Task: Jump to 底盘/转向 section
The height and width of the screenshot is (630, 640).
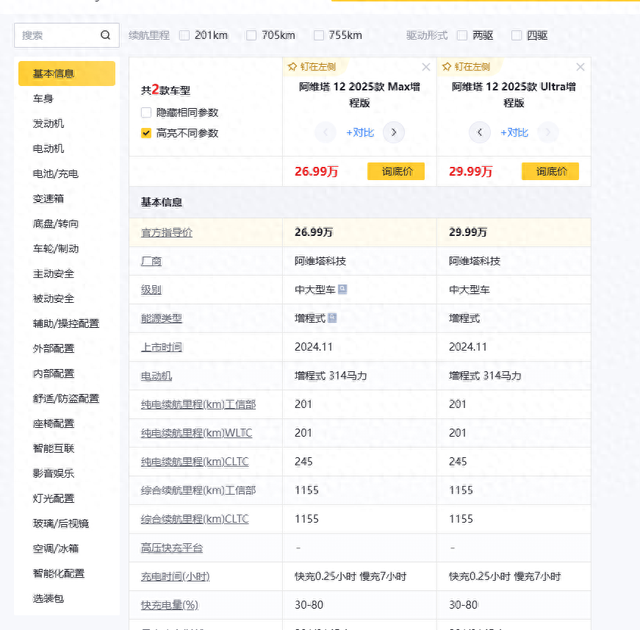Action: [56, 224]
